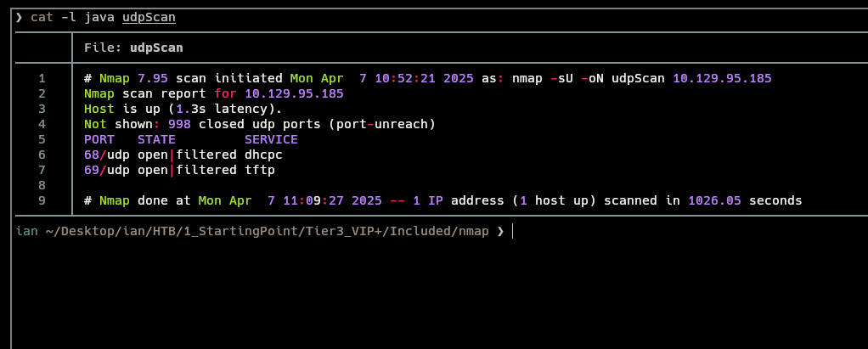The width and height of the screenshot is (868, 349).
Task: Click the text cursor after the prompt
Action: tap(512, 231)
